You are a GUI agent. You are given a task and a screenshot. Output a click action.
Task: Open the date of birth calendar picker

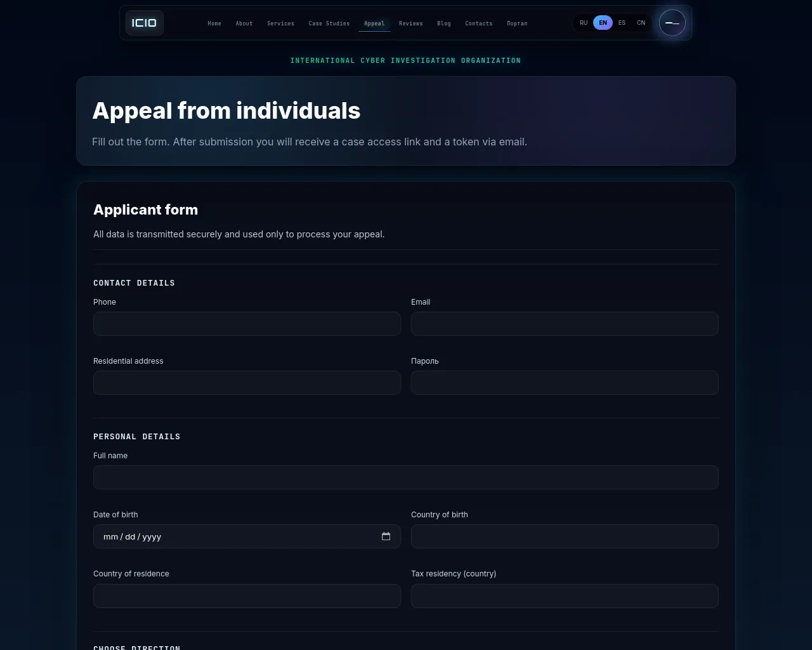pos(386,536)
